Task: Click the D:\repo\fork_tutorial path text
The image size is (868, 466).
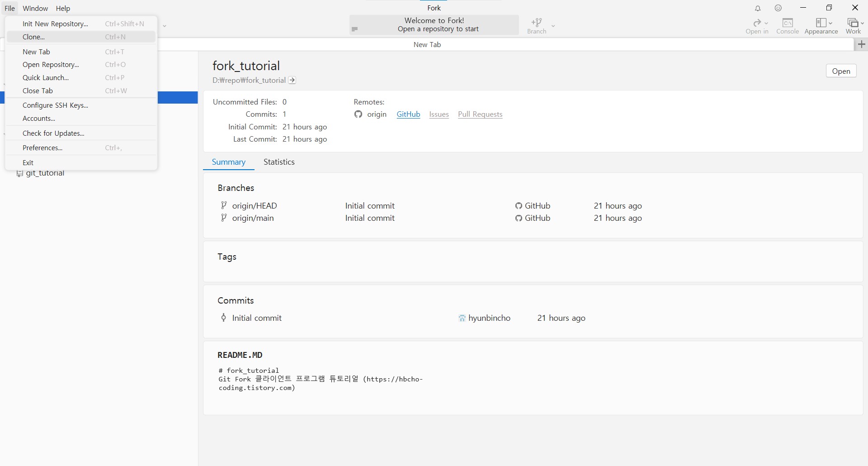Action: coord(249,80)
